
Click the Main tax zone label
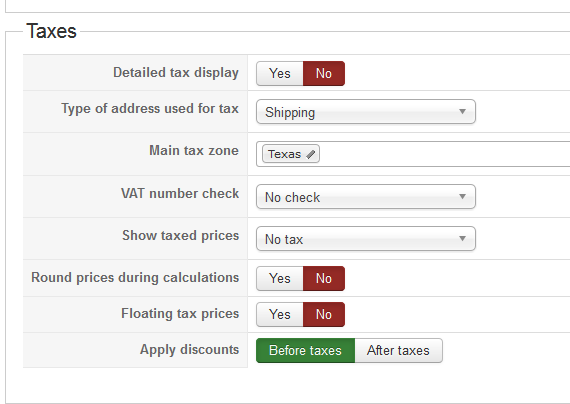click(194, 151)
